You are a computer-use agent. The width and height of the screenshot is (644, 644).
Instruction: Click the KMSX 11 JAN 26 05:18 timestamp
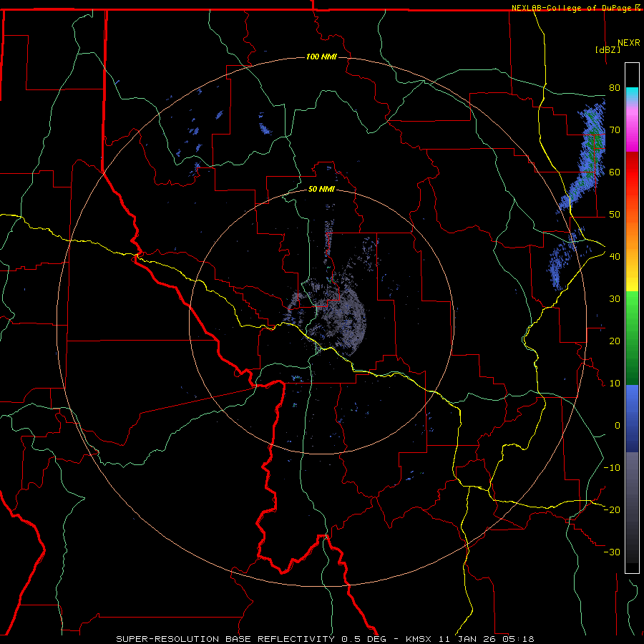(470, 639)
